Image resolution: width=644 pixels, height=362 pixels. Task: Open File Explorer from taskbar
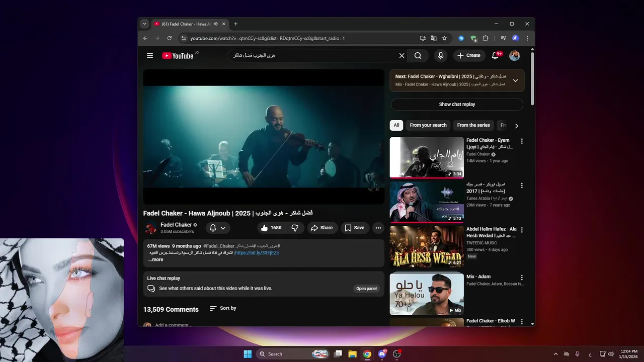pyautogui.click(x=353, y=354)
